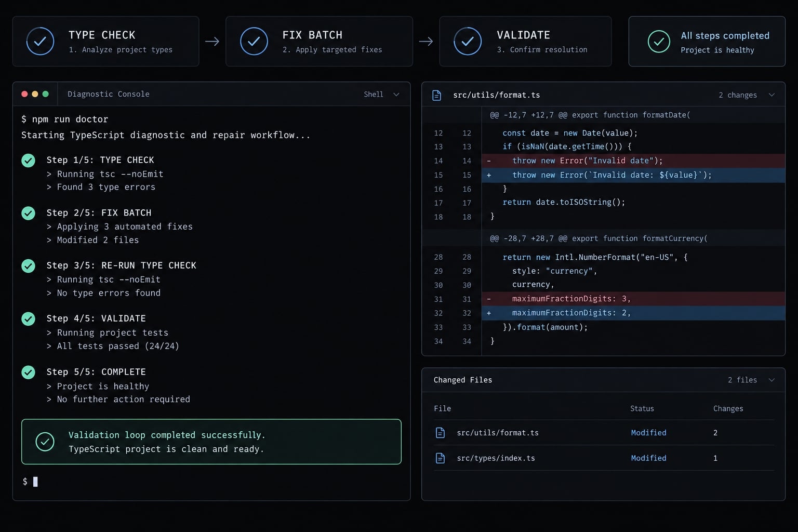Viewport: 798px width, 532px height.
Task: Click the '$ npm run doctor' command line
Action: click(x=65, y=119)
